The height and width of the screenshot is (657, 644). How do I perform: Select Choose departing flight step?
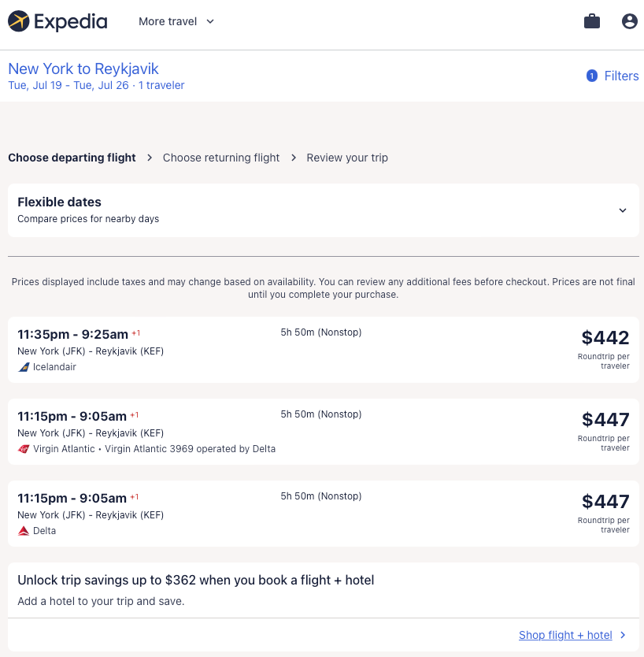point(72,158)
